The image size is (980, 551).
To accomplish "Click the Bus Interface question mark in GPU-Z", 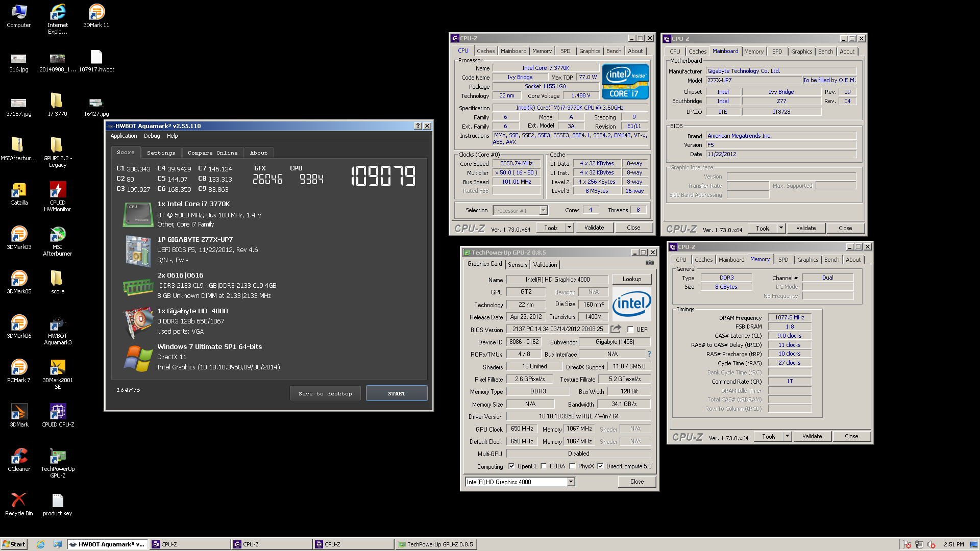I will (x=649, y=354).
